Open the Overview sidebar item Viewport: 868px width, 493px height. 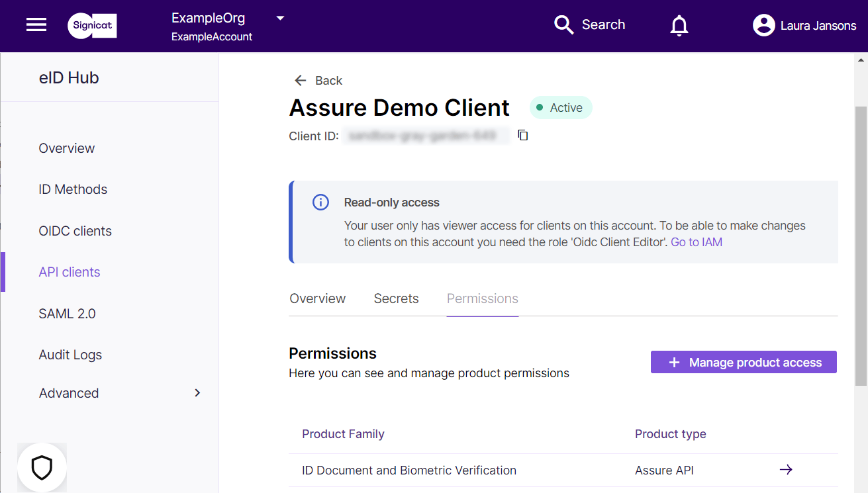67,148
